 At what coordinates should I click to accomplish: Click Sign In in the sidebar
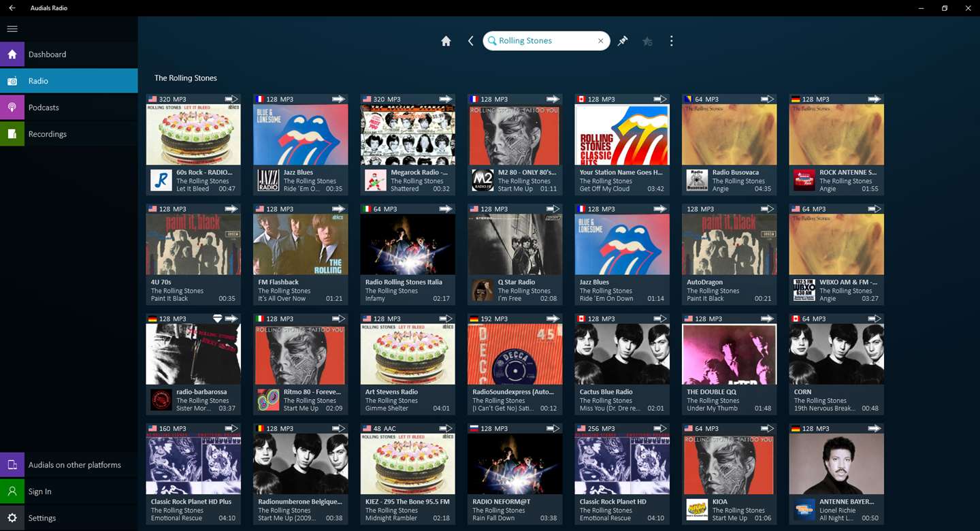pos(69,492)
